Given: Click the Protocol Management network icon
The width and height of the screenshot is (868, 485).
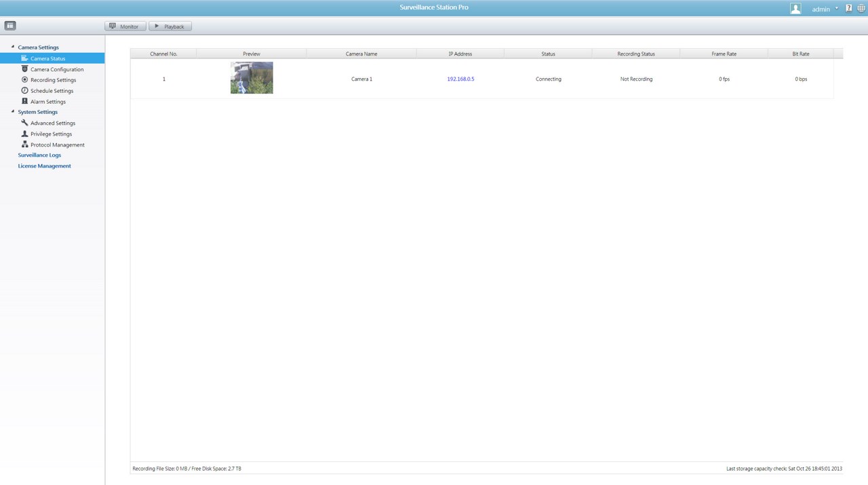Looking at the screenshot, I should (x=24, y=144).
